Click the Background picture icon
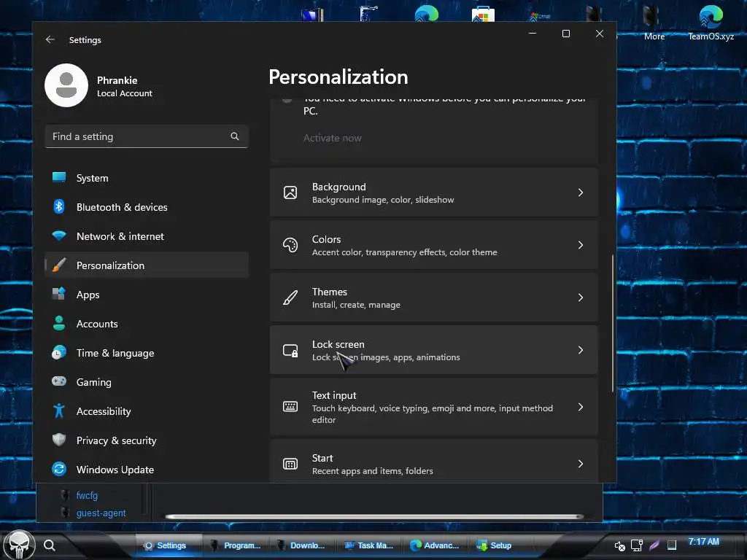 (x=290, y=192)
